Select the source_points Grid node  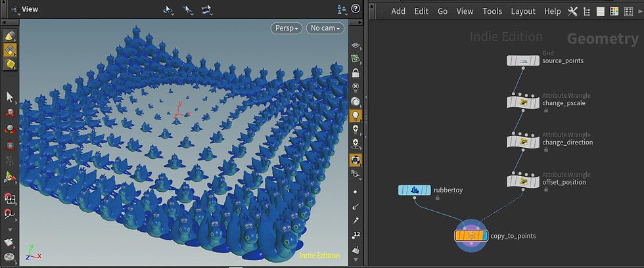[x=523, y=60]
